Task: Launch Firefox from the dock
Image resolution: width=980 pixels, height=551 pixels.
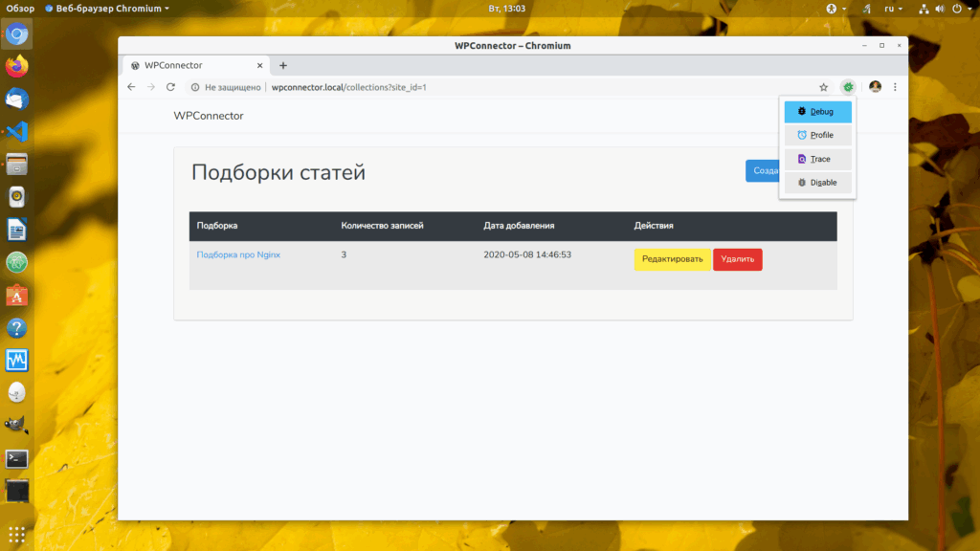Action: [x=17, y=66]
